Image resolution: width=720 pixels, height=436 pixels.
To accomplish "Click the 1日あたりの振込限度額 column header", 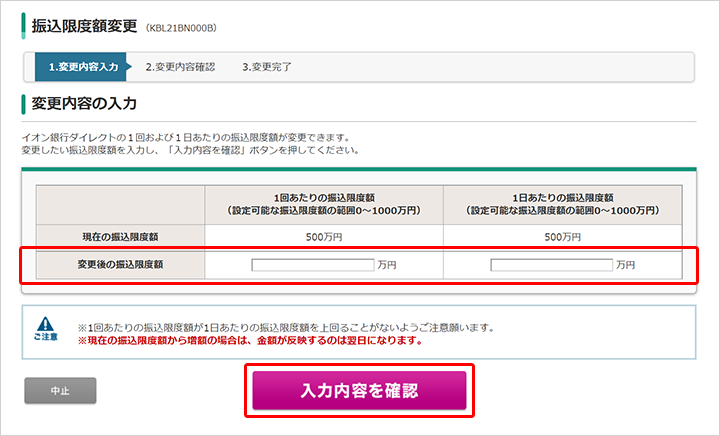I will [x=563, y=205].
